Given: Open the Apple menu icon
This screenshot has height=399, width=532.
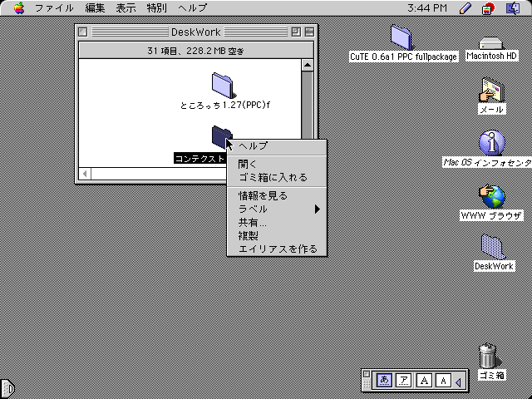Looking at the screenshot, I should click(x=19, y=7).
